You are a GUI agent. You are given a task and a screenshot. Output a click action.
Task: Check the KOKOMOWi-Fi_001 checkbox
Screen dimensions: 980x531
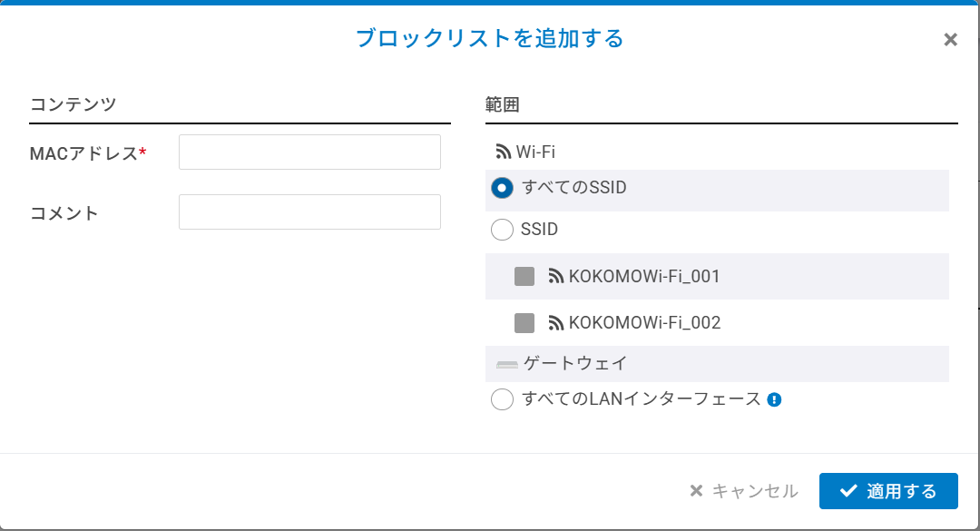coord(524,276)
